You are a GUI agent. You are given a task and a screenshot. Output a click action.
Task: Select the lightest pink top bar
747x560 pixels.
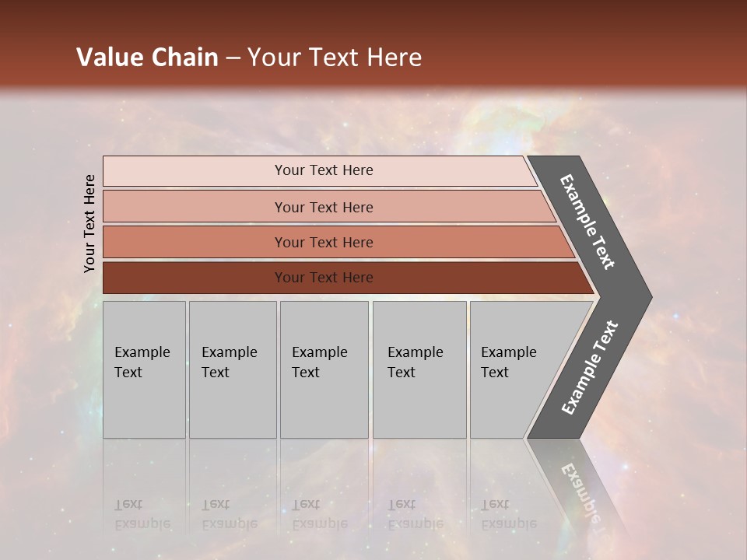[x=323, y=170]
